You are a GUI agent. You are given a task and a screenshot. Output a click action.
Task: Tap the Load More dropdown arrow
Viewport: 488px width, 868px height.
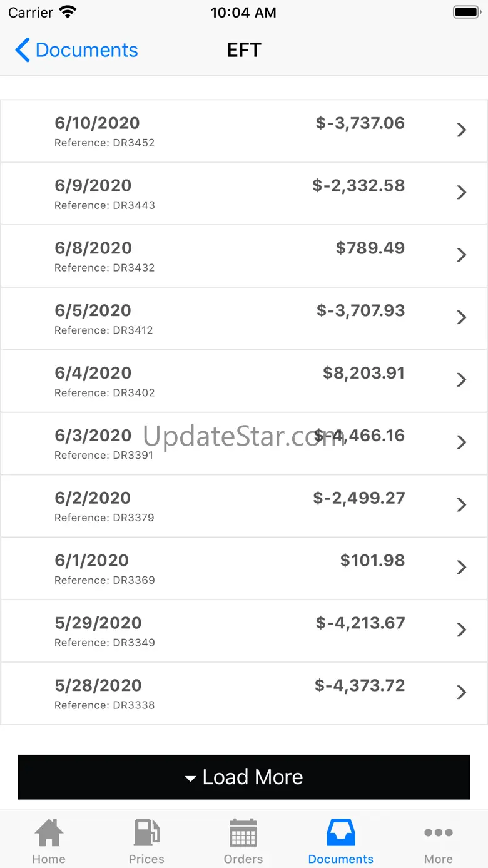tap(191, 779)
